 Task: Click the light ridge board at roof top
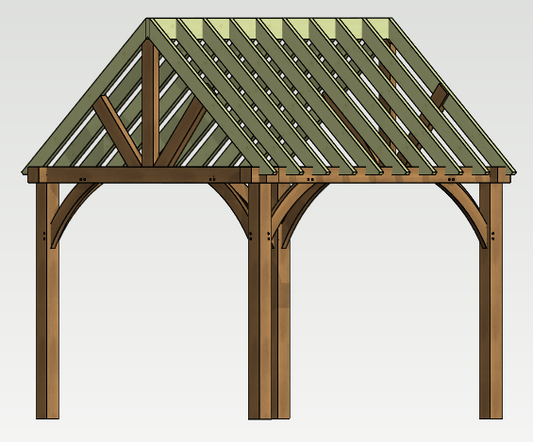click(x=269, y=29)
